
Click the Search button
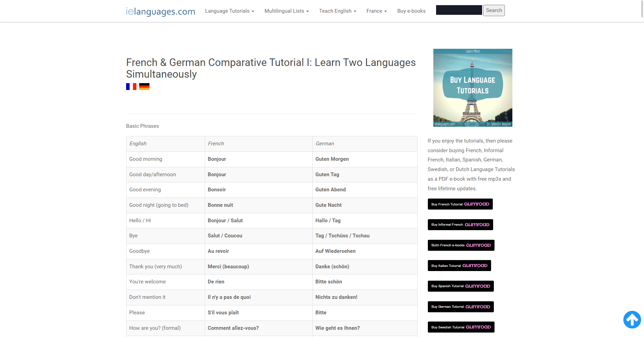coord(494,10)
